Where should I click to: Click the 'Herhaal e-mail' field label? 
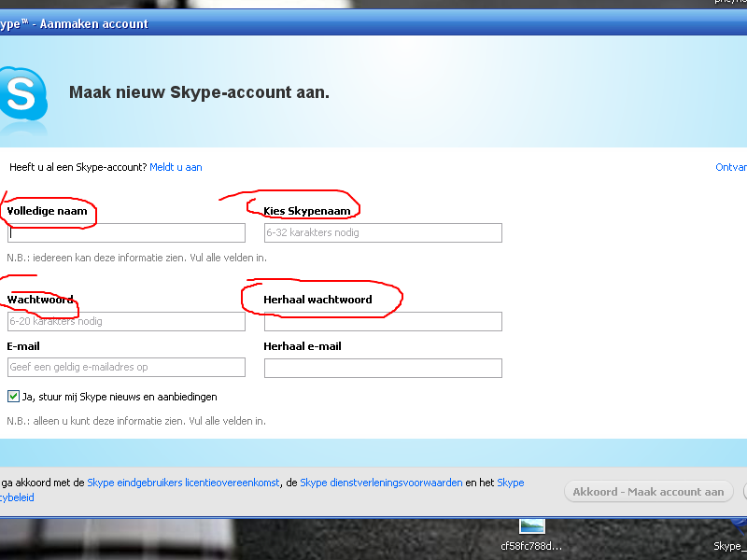pos(303,346)
